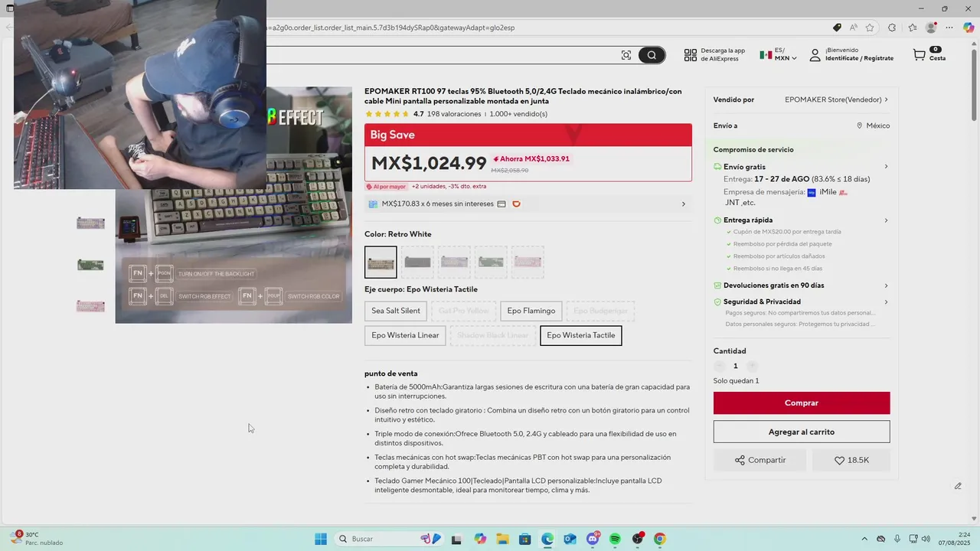The height and width of the screenshot is (551, 980).
Task: Open Google Chrome from the taskbar
Action: 660,539
